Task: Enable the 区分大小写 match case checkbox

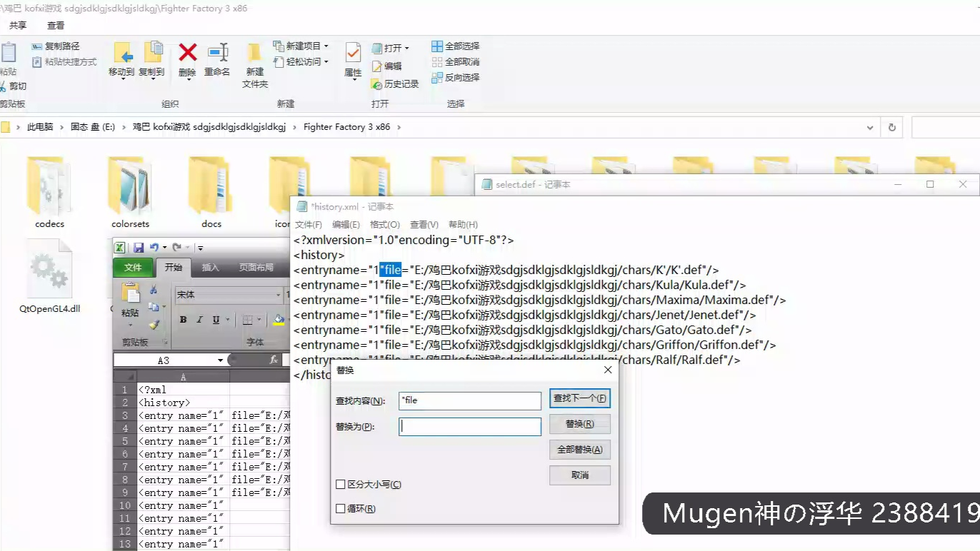Action: [341, 484]
